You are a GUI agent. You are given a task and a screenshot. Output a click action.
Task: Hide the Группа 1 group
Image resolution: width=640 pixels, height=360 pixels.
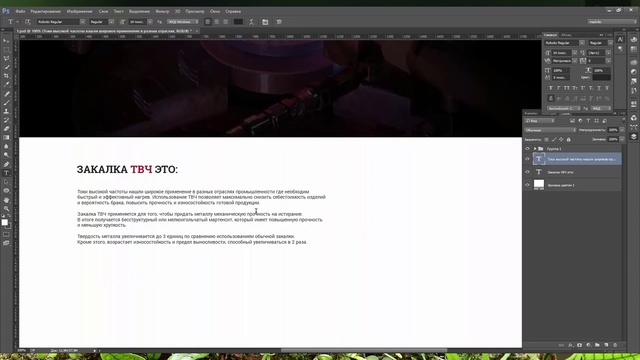point(527,149)
